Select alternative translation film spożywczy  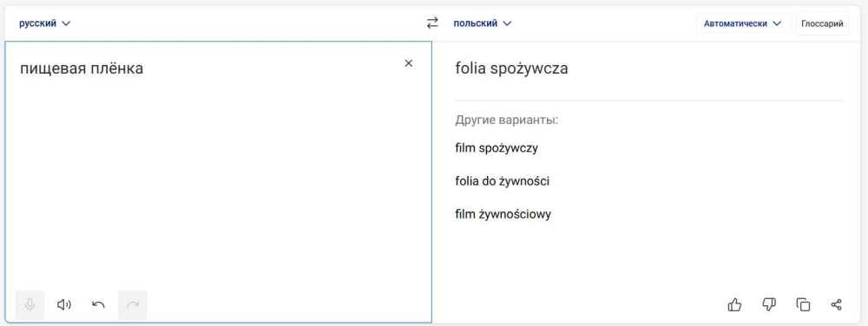496,148
